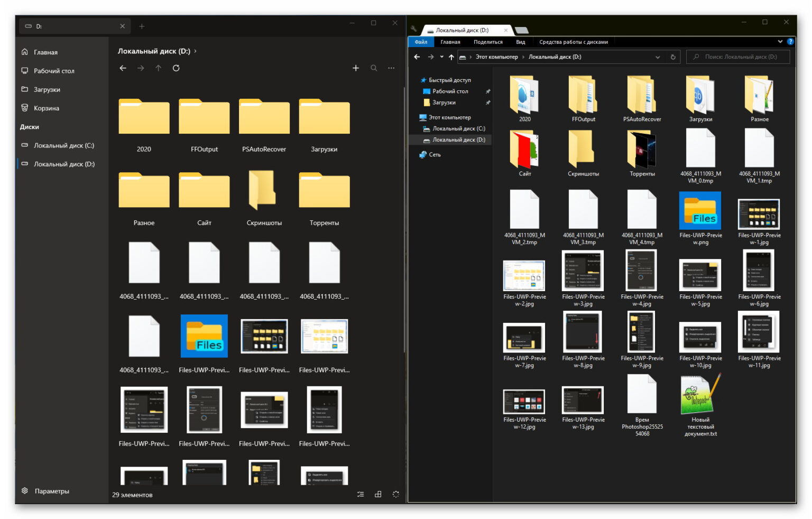Close the D: tab in Files app

pyautogui.click(x=123, y=26)
